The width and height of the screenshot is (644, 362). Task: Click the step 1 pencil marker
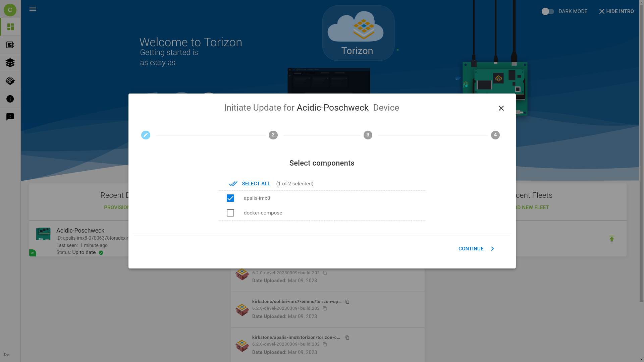[x=146, y=135]
